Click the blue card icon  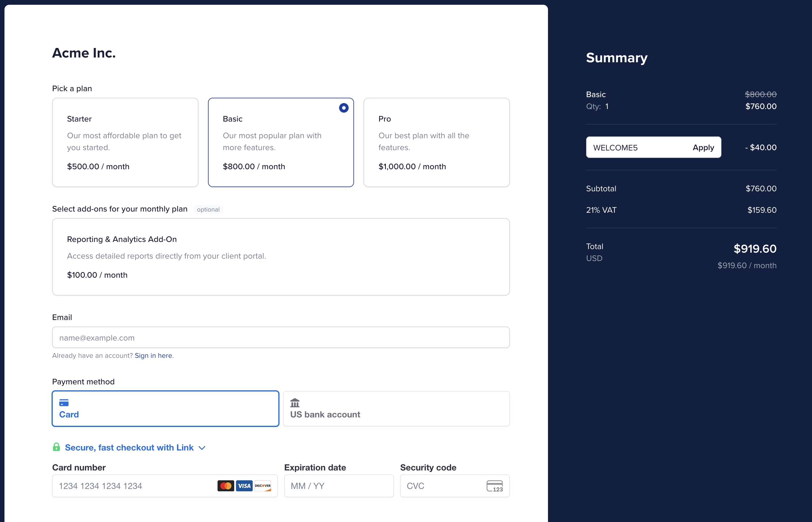point(64,403)
